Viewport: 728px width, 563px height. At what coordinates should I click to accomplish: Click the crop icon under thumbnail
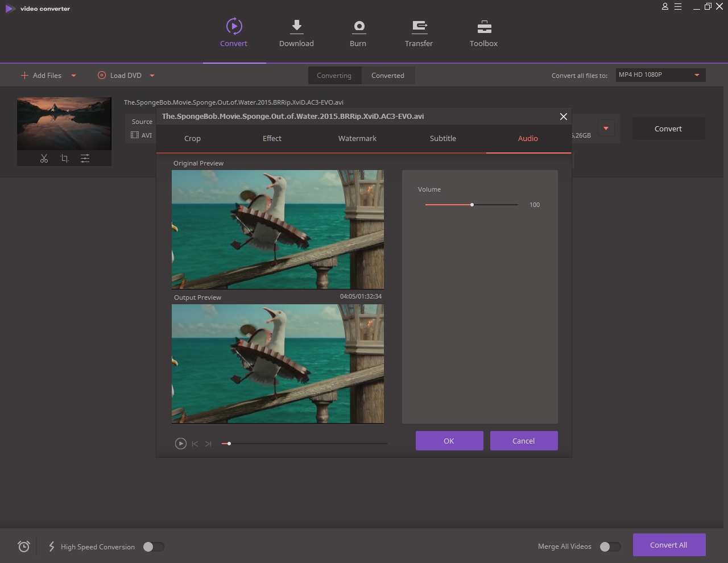pos(64,159)
